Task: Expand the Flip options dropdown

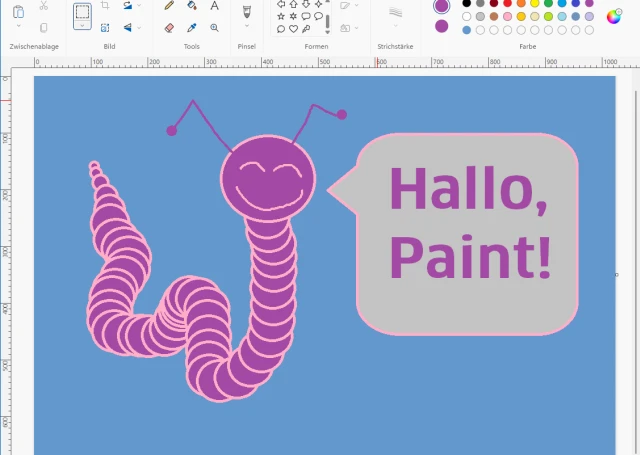Action: click(139, 28)
